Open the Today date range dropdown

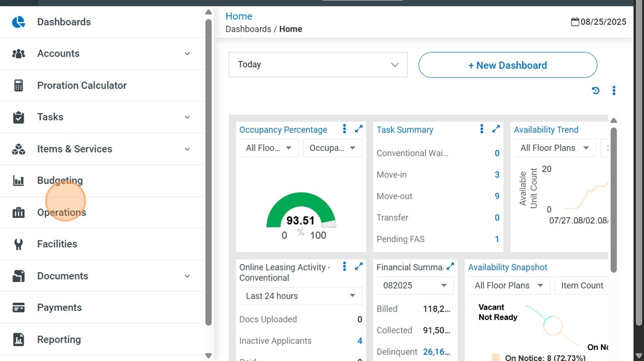pyautogui.click(x=318, y=64)
